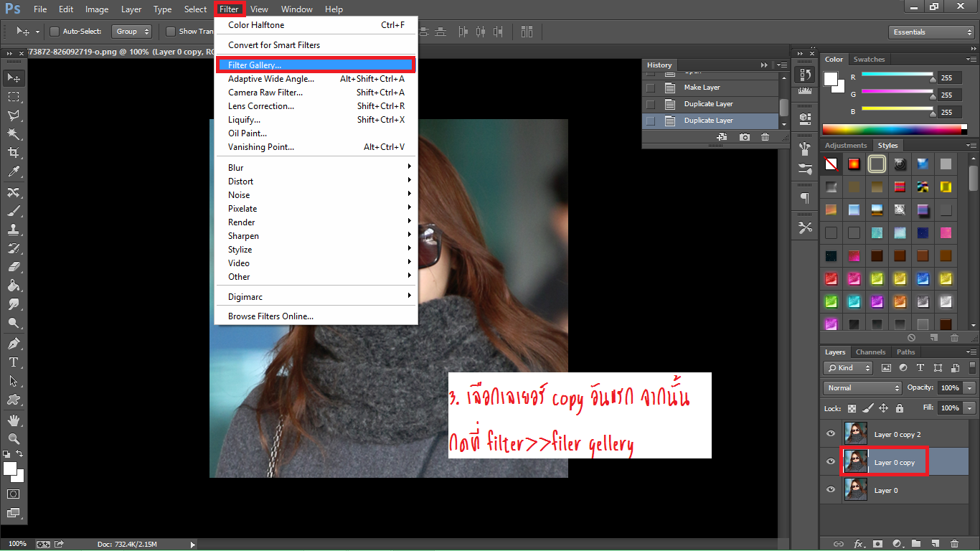This screenshot has width=980, height=551.
Task: Choose Liquify... from the menu
Action: (x=316, y=120)
